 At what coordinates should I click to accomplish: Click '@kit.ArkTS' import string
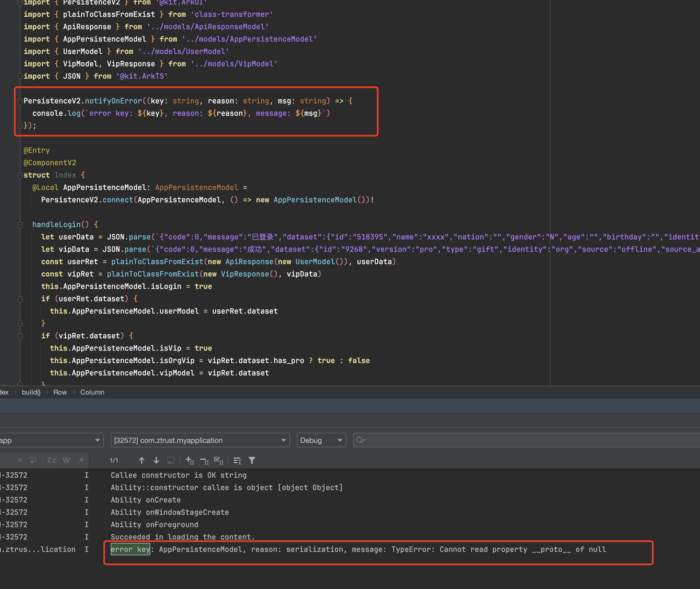(142, 76)
